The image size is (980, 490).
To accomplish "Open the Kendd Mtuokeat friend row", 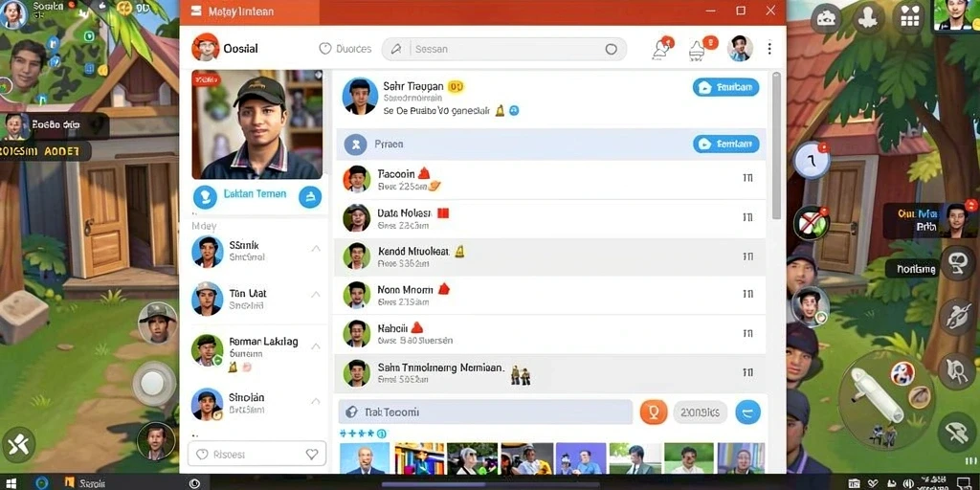I will coord(550,256).
